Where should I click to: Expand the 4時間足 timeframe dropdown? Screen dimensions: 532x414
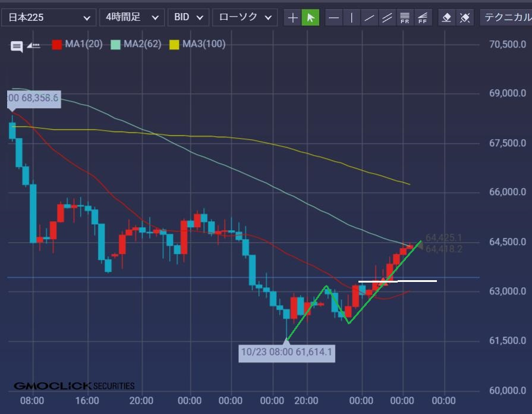tap(132, 17)
